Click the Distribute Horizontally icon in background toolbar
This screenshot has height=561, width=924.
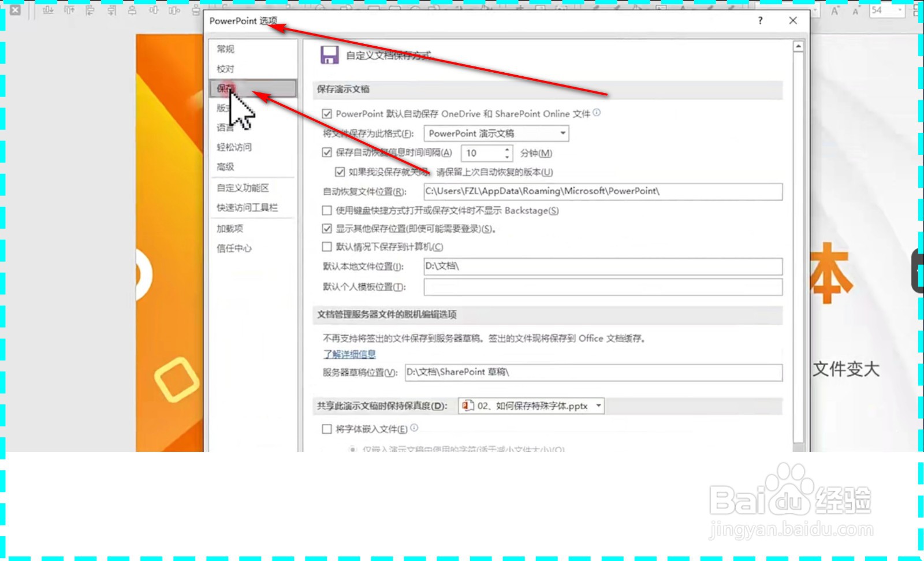click(174, 10)
